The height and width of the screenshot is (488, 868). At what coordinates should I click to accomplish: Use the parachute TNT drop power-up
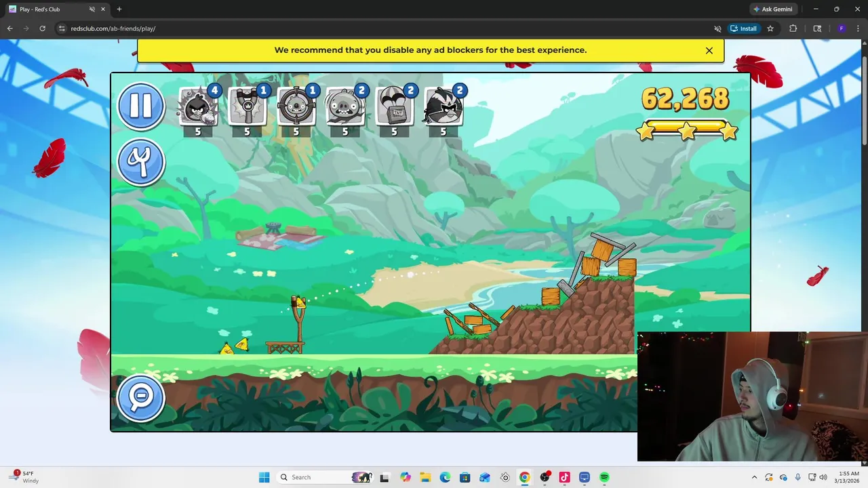click(394, 111)
